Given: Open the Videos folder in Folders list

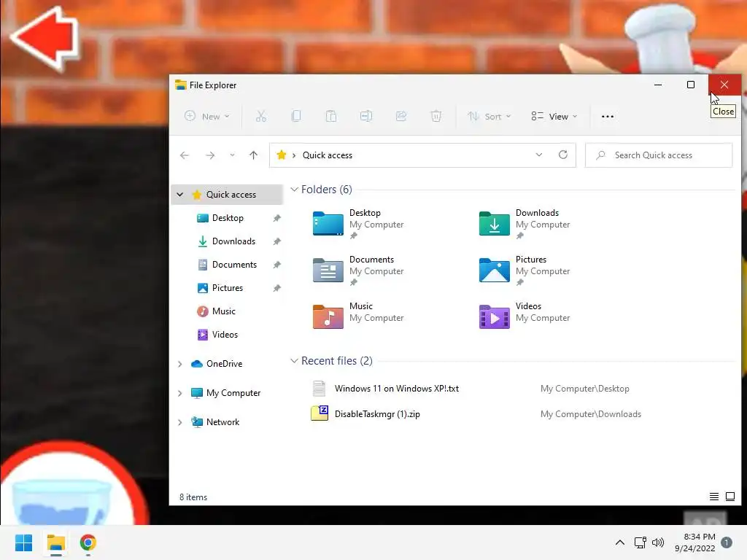Looking at the screenshot, I should (x=525, y=316).
